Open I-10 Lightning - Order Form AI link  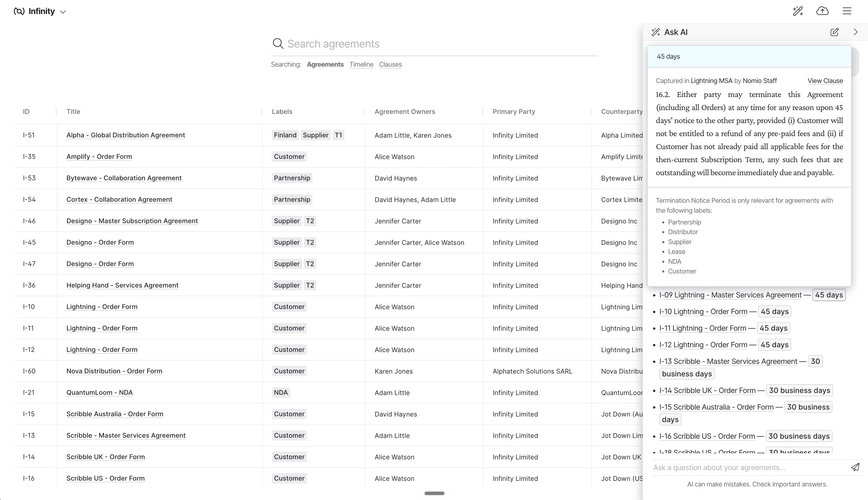pyautogui.click(x=703, y=312)
